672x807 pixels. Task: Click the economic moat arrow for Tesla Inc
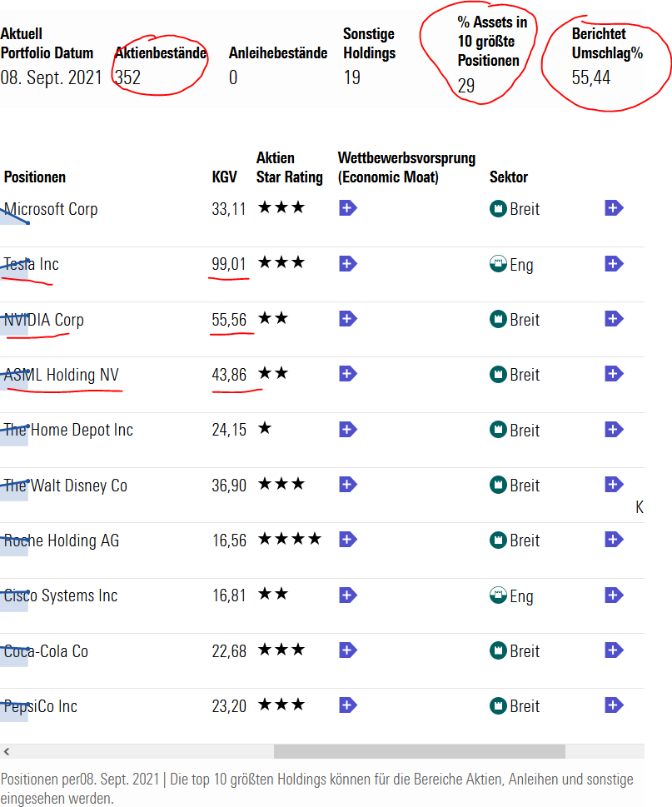pos(348,264)
